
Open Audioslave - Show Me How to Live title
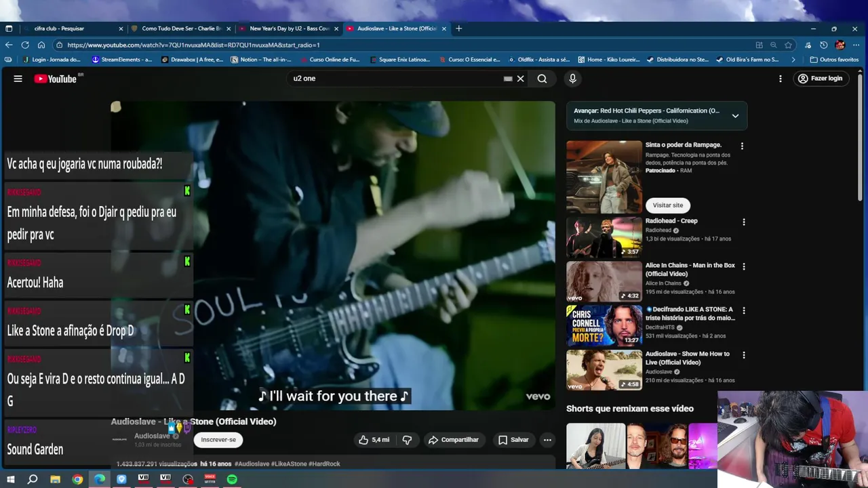click(x=688, y=358)
